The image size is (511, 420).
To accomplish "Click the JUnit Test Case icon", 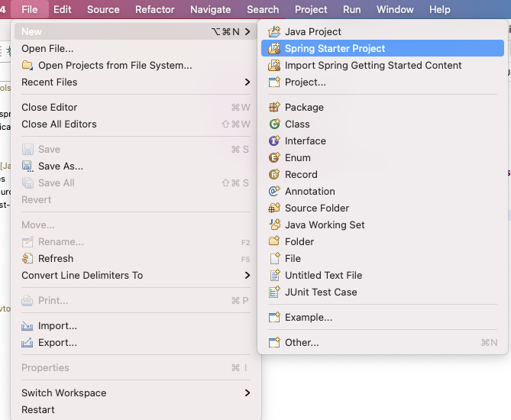I will tap(274, 292).
